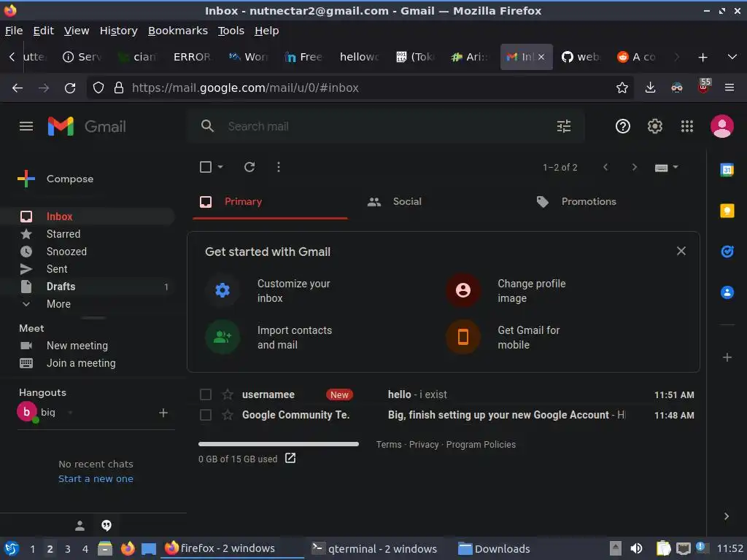Open input tools keyboard dropdown arrow
The width and height of the screenshot is (747, 560).
pyautogui.click(x=675, y=167)
